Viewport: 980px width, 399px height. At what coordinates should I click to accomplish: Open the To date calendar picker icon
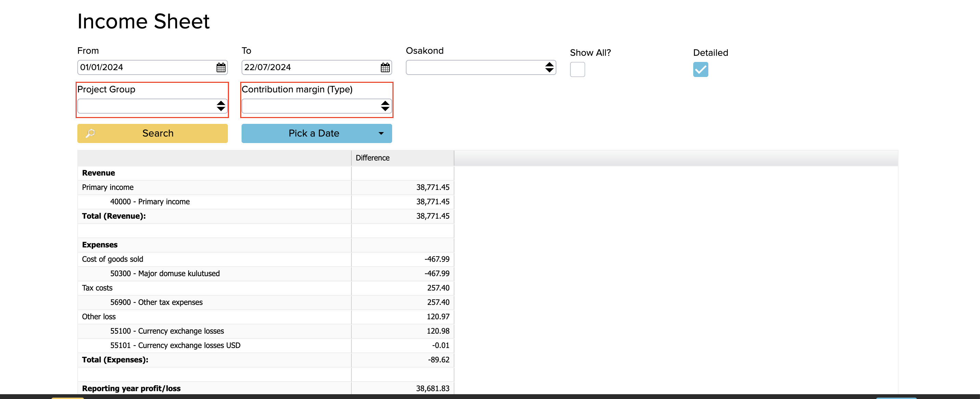point(385,68)
